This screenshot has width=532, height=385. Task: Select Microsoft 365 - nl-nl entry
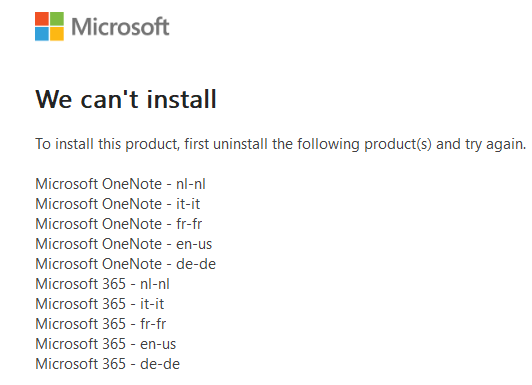point(102,284)
